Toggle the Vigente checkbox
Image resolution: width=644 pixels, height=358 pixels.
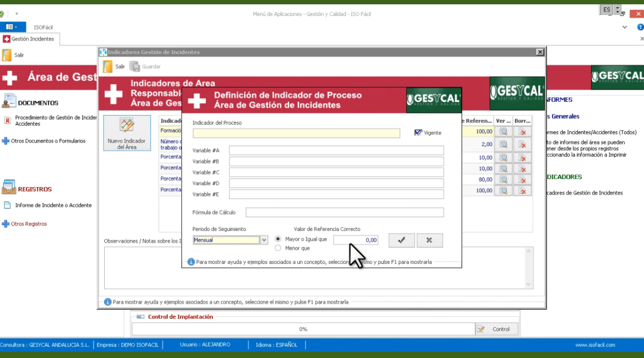pos(419,132)
